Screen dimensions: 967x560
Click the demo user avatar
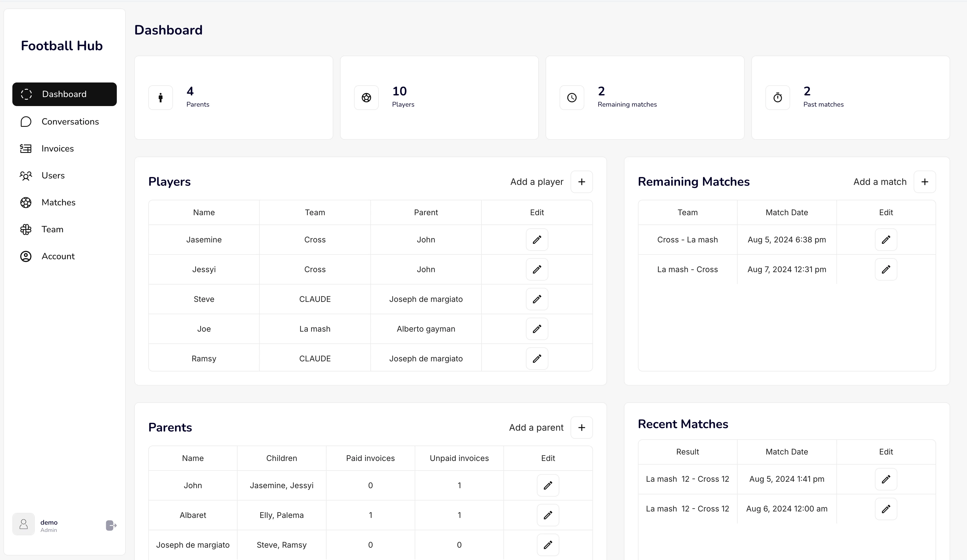click(23, 524)
